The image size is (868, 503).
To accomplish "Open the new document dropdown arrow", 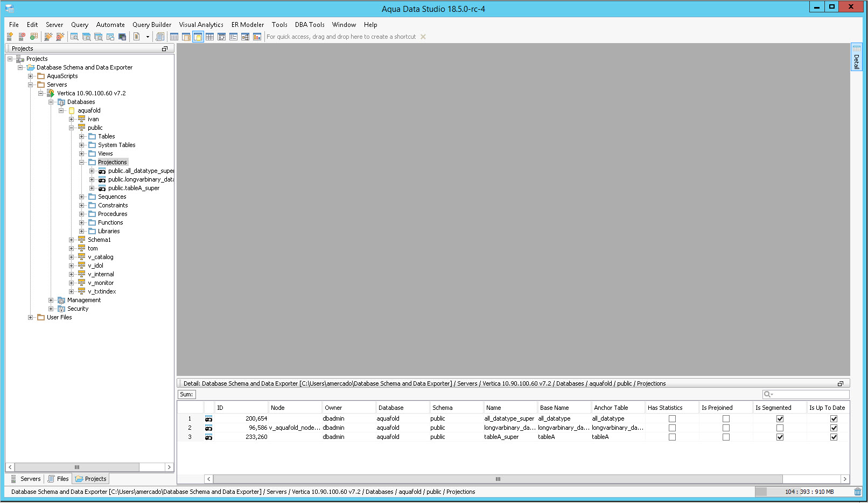I will click(148, 37).
